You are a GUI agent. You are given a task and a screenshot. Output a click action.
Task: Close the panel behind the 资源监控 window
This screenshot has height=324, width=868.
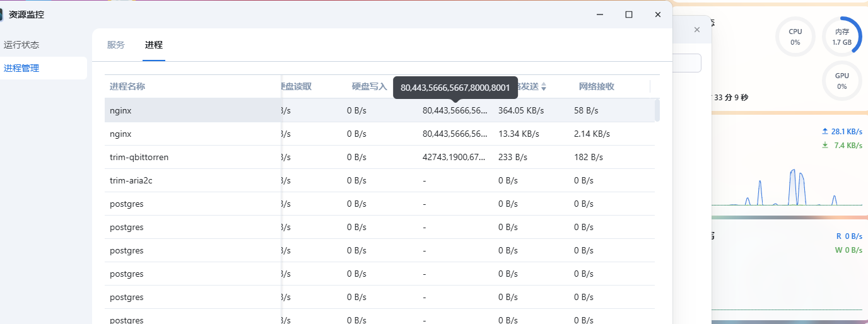click(697, 30)
